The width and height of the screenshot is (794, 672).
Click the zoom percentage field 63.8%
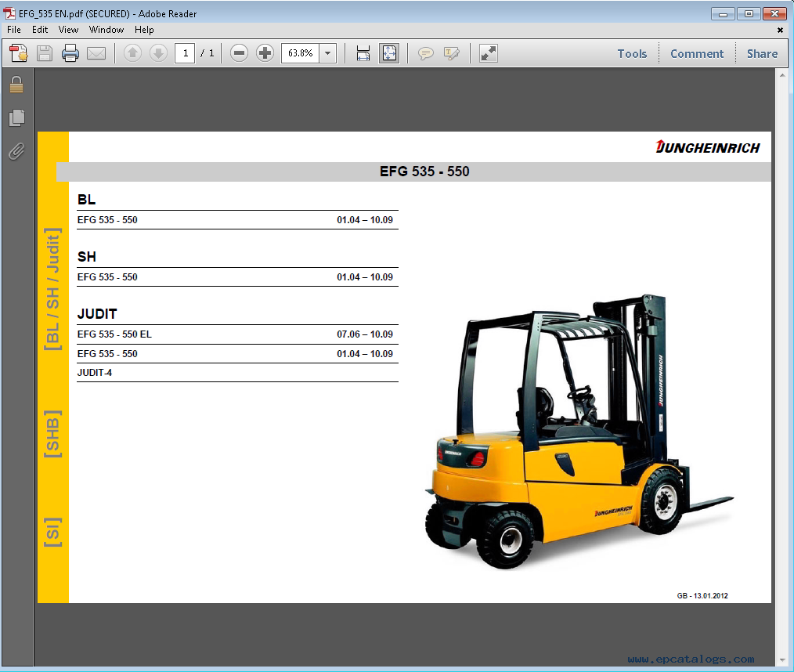coord(300,53)
